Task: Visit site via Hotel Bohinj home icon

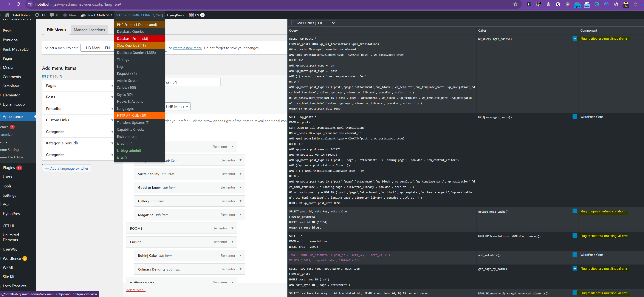Action: point(7,15)
